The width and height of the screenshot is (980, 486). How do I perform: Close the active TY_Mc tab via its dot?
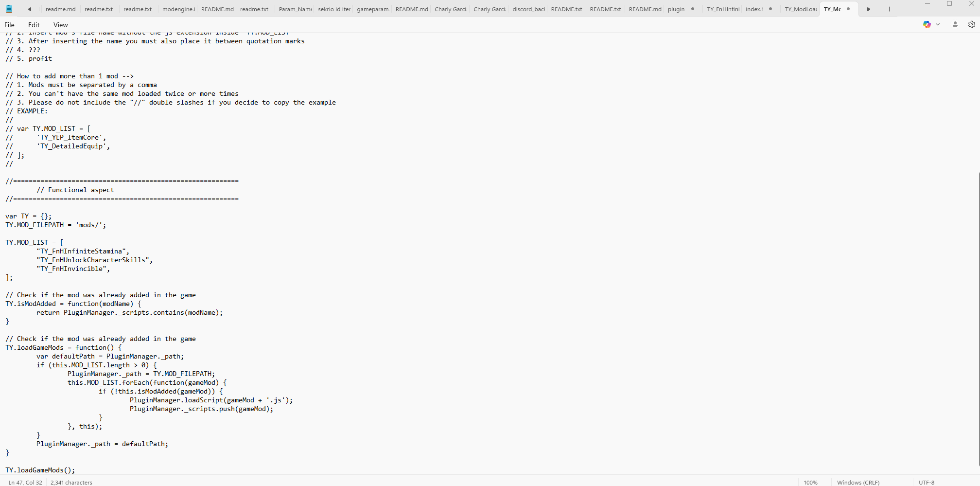pos(848,9)
